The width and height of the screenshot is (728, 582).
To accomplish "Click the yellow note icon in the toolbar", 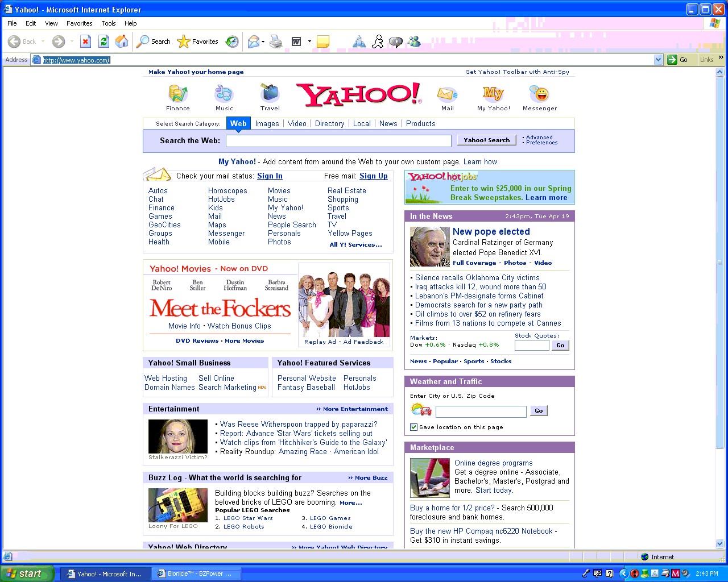I will 323,41.
